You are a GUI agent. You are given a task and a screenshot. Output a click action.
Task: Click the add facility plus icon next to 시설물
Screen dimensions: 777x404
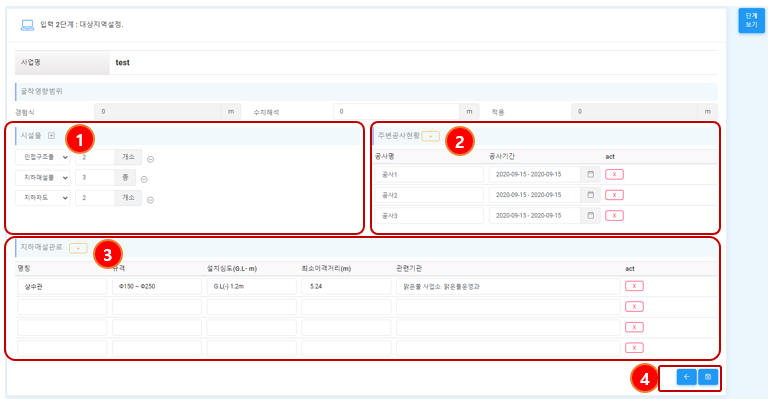51,135
